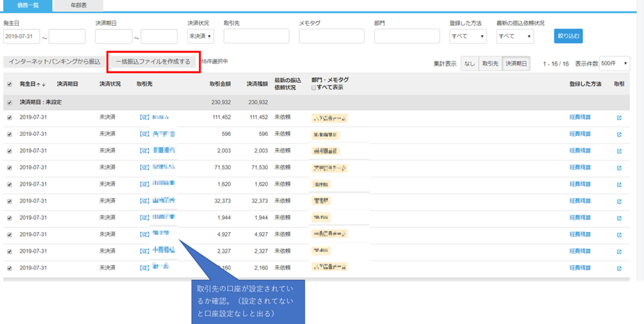Click 未依頼 status in 2,003 row

(282, 151)
